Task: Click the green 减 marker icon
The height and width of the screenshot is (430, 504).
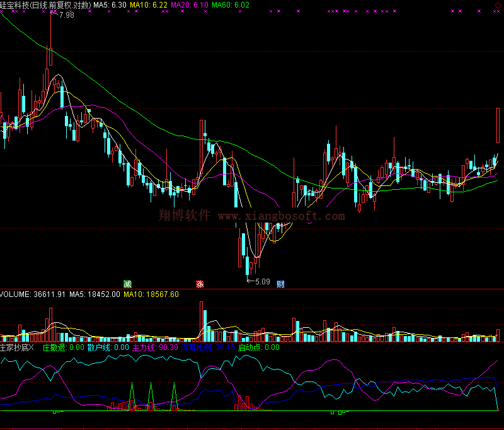Action: 128,284
